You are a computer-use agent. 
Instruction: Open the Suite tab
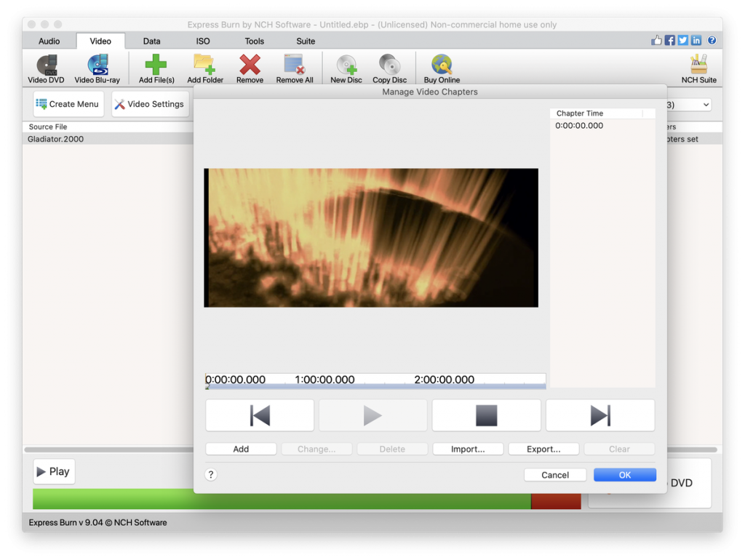(x=306, y=41)
